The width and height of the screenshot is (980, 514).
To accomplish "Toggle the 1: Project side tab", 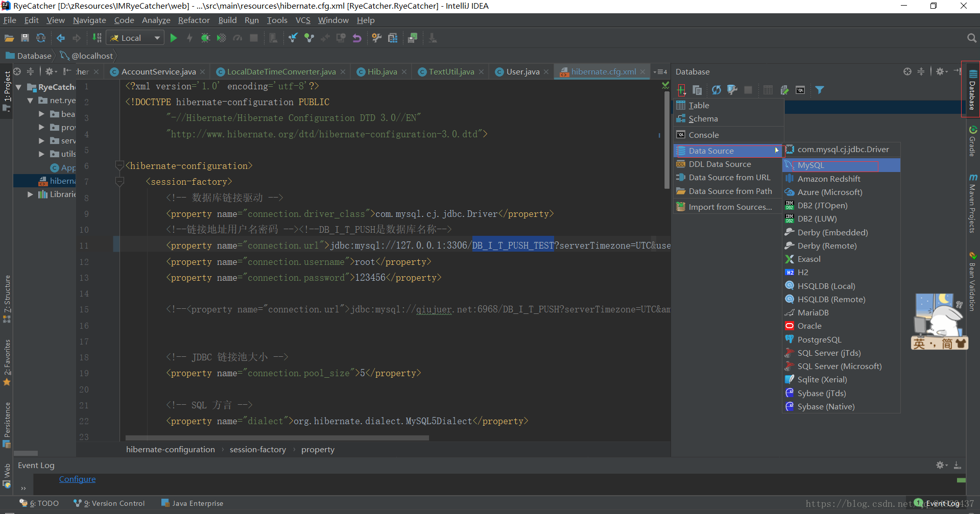I will click(x=7, y=91).
